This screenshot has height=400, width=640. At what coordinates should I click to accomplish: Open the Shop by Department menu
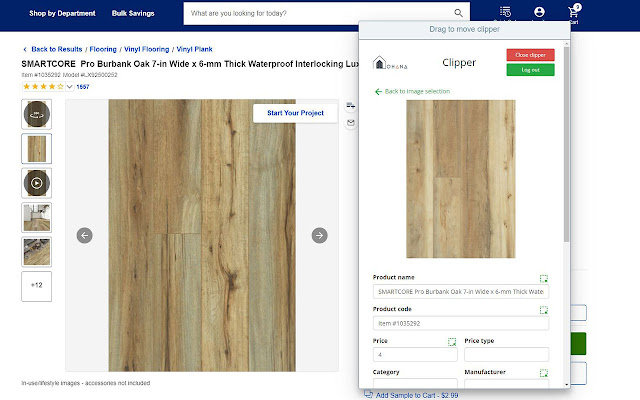pos(62,13)
